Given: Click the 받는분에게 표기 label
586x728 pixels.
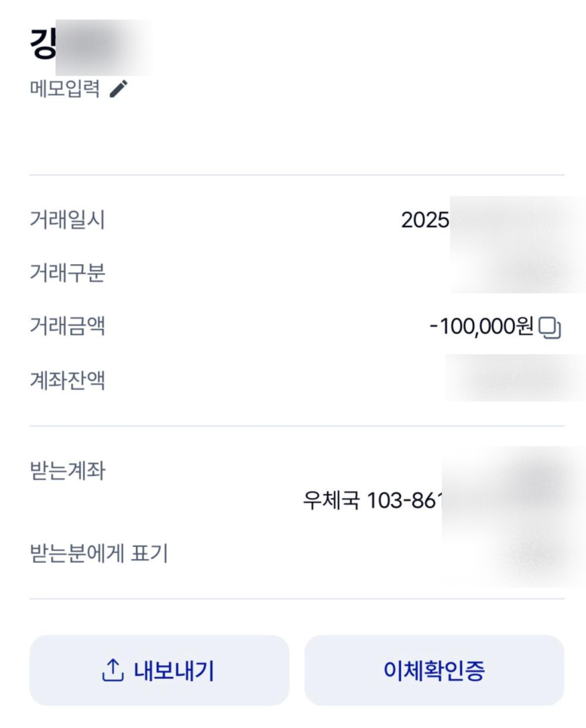Looking at the screenshot, I should coord(98,553).
